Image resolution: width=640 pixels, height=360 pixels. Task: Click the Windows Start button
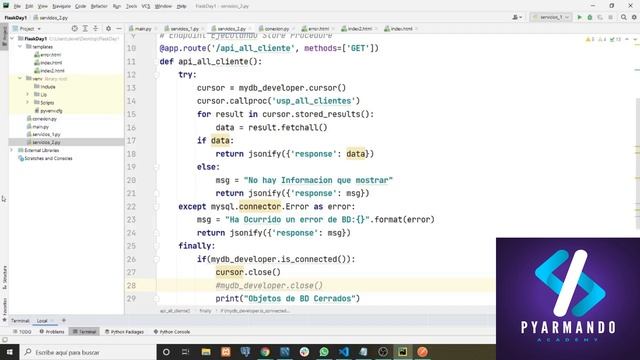9,352
